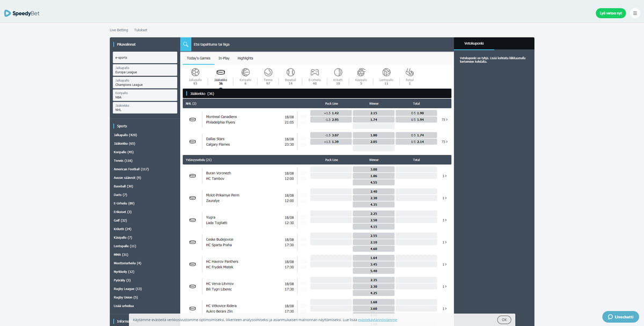Select the Jääkiekko 36 puck icon
Screen dimensions: 644x326
pos(221,72)
